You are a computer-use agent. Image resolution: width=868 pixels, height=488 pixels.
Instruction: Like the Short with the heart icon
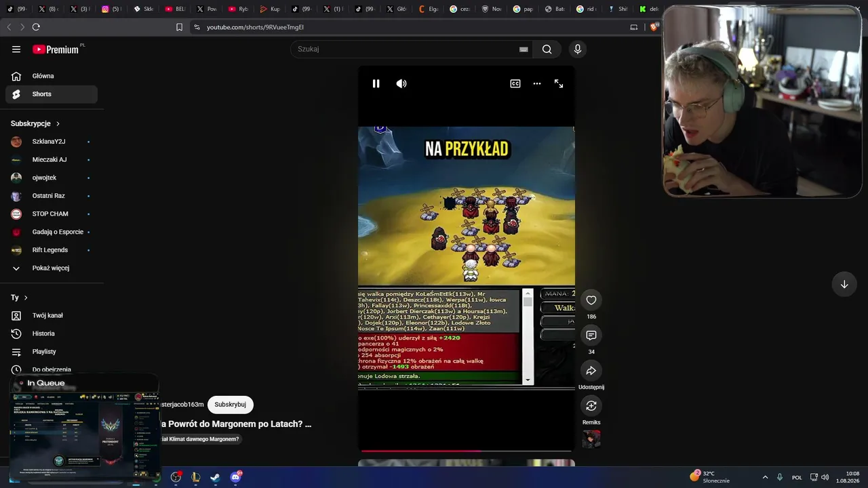point(591,300)
